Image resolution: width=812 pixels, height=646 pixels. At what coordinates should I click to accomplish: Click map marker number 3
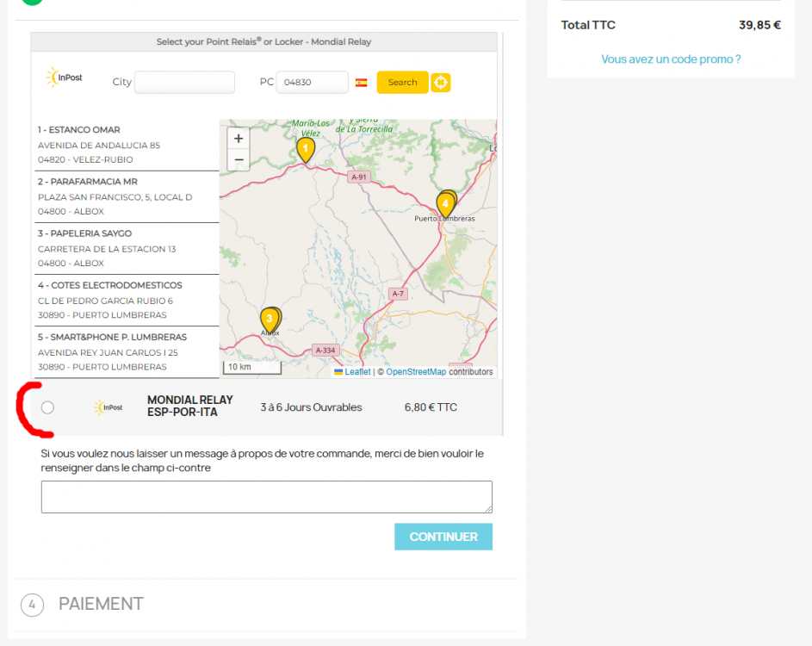pyautogui.click(x=270, y=320)
